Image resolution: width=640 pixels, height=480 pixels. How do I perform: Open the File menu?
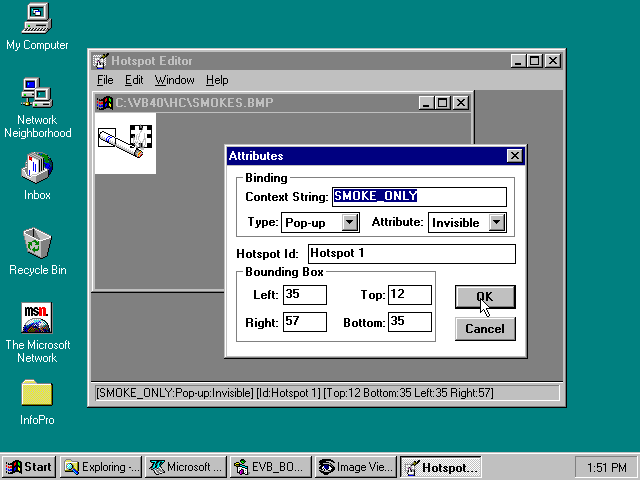pos(105,80)
